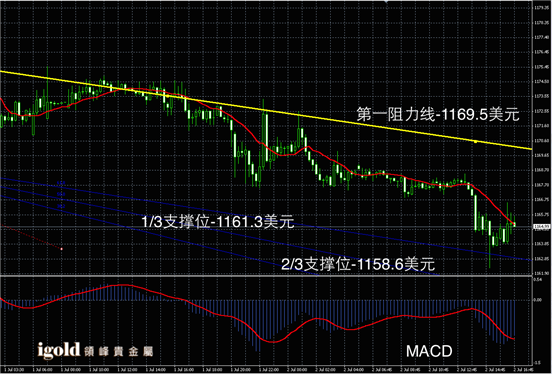Select the red moving average line endpoint
Viewport: 552px width, 374px height.
(x=515, y=224)
